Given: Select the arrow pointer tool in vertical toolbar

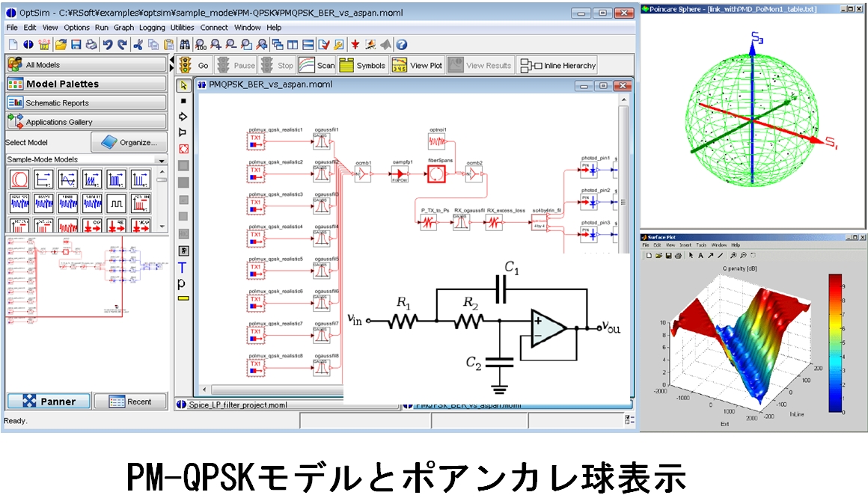Looking at the screenshot, I should point(183,86).
